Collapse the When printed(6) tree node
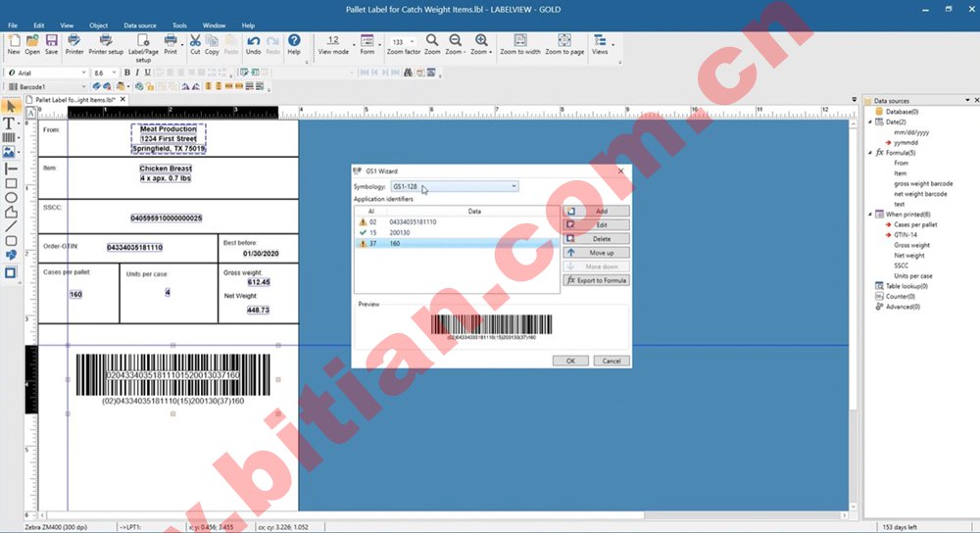The image size is (980, 533). 870,215
